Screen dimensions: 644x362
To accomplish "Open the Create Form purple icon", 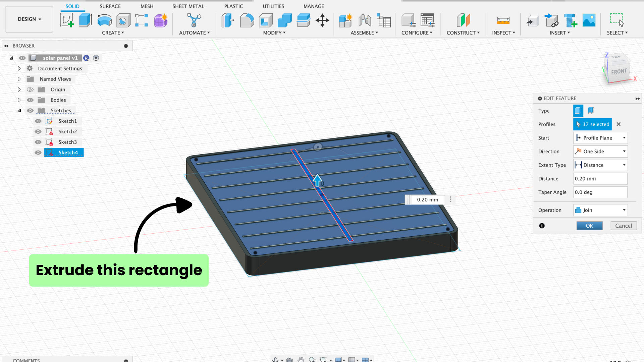I will (161, 20).
